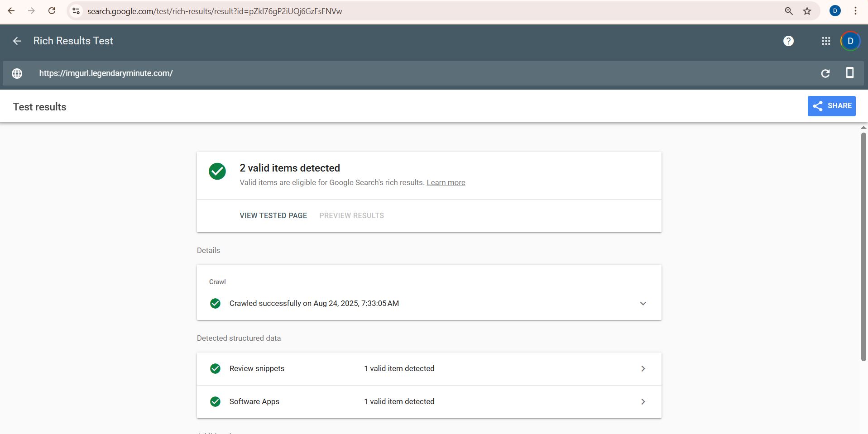Click the Detected structured data label
Image resolution: width=868 pixels, height=434 pixels.
coord(239,338)
